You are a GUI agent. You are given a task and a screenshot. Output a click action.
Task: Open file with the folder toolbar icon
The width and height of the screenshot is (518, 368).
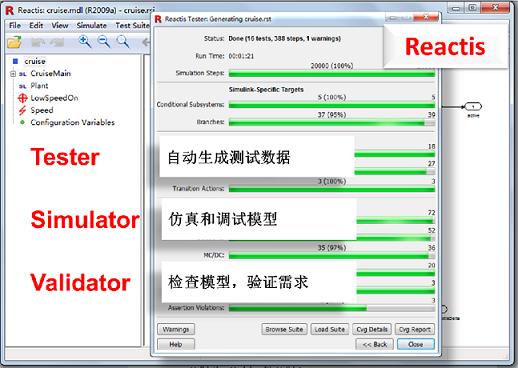(14, 42)
